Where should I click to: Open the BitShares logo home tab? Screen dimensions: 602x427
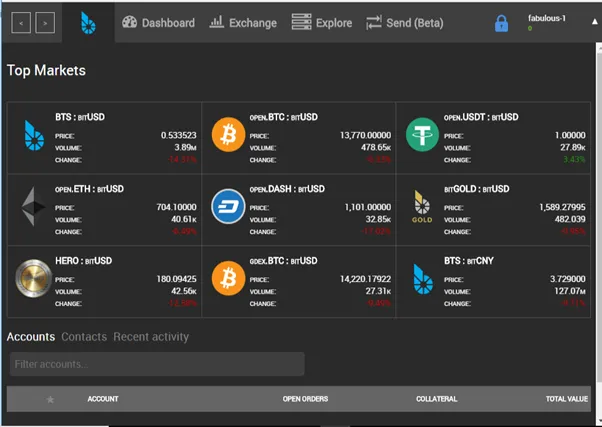click(88, 23)
